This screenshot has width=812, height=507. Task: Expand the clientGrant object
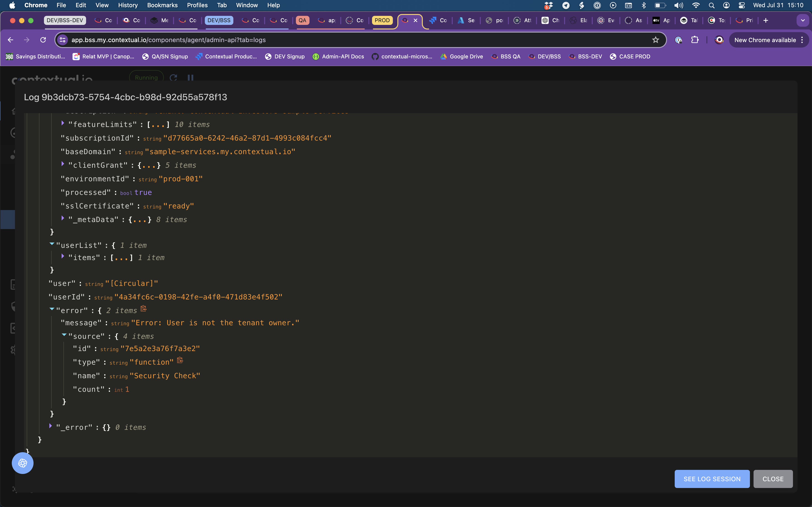[x=63, y=164]
